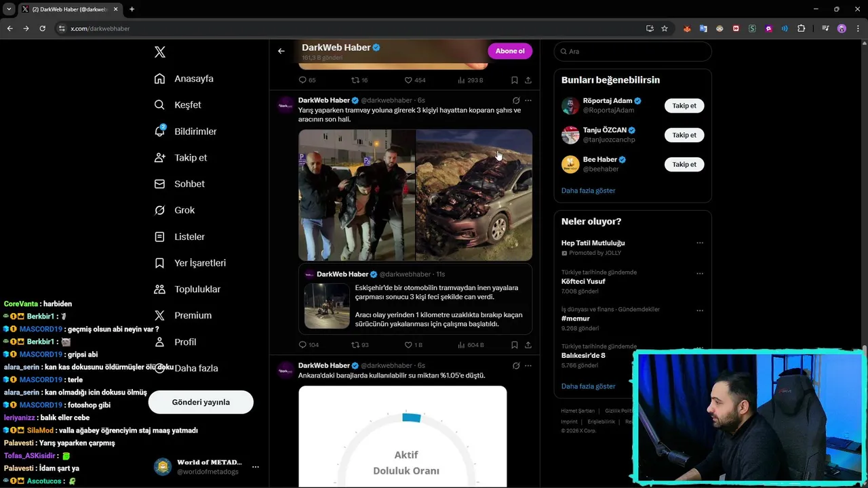This screenshot has height=488, width=868.
Task: Open Hizmet Şartları footer link
Action: pyautogui.click(x=578, y=411)
